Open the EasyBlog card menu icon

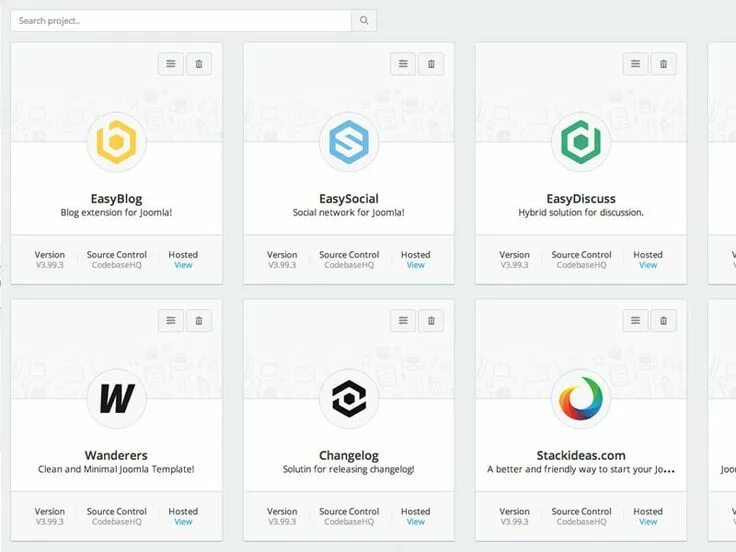click(x=171, y=64)
